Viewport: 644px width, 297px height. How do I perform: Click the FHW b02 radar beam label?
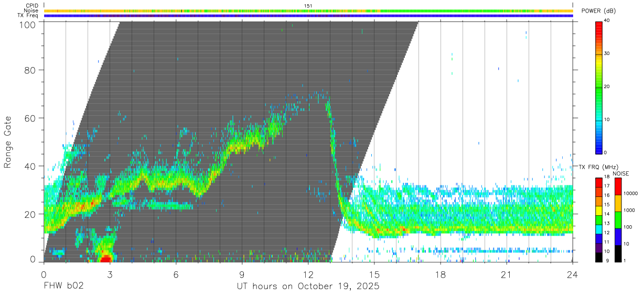pos(63,286)
